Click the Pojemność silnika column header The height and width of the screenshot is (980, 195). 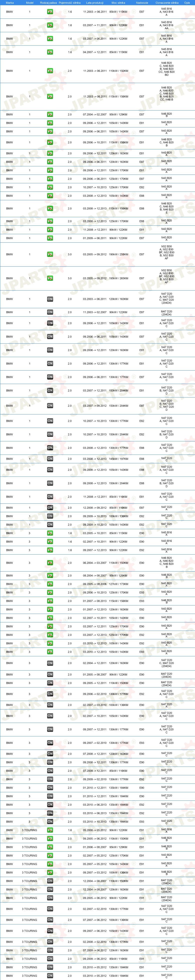coord(70,3)
